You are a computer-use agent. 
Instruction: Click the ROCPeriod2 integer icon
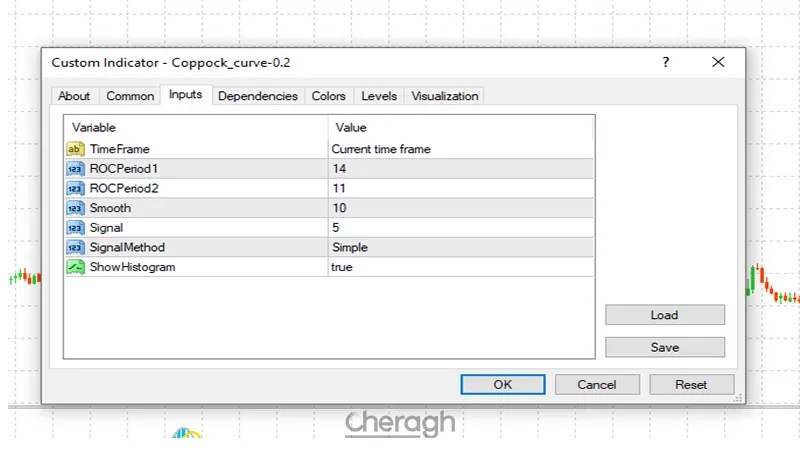(x=75, y=188)
